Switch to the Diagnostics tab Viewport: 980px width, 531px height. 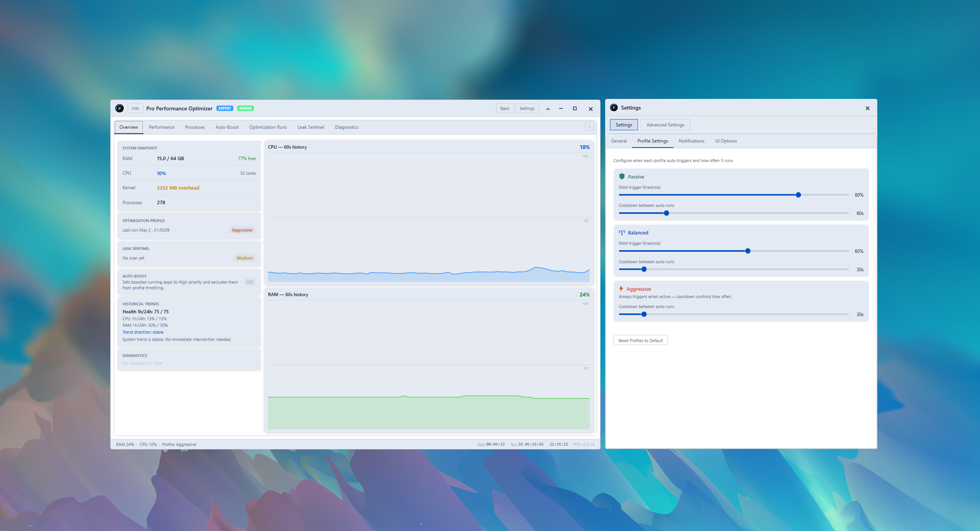347,127
